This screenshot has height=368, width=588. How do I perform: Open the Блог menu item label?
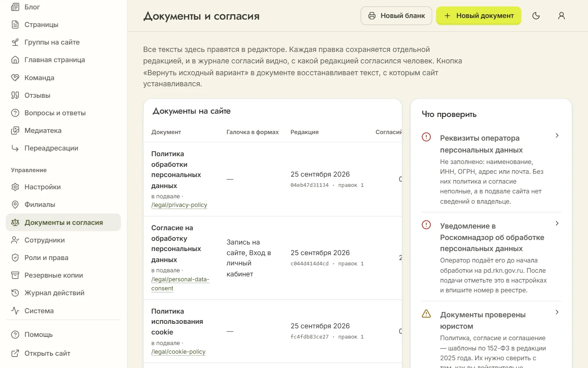(32, 7)
